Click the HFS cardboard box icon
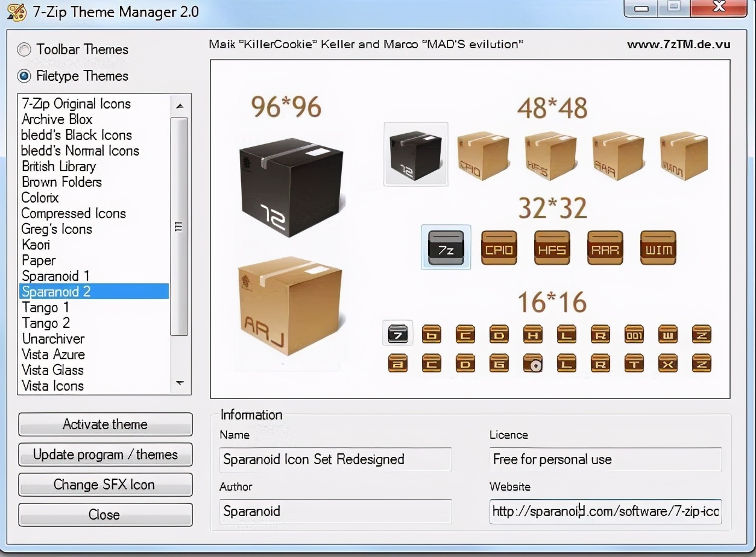 click(x=550, y=156)
